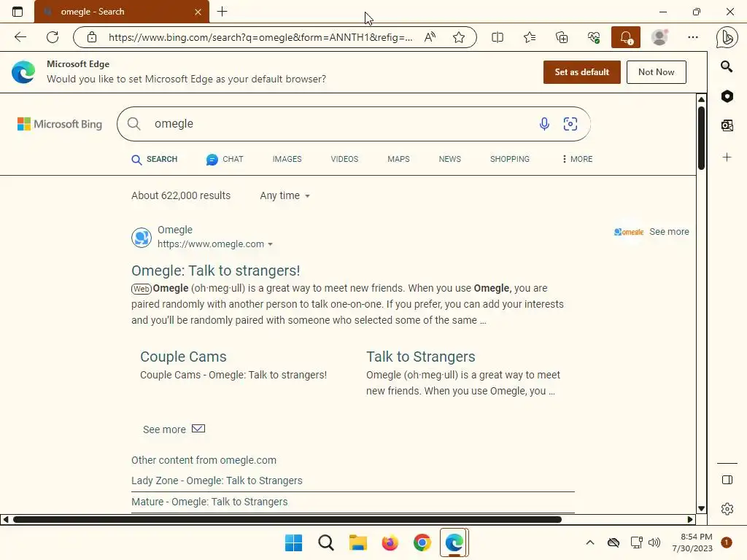Image resolution: width=747 pixels, height=560 pixels.
Task: Add a sidebar app with plus icon
Action: coord(727,157)
